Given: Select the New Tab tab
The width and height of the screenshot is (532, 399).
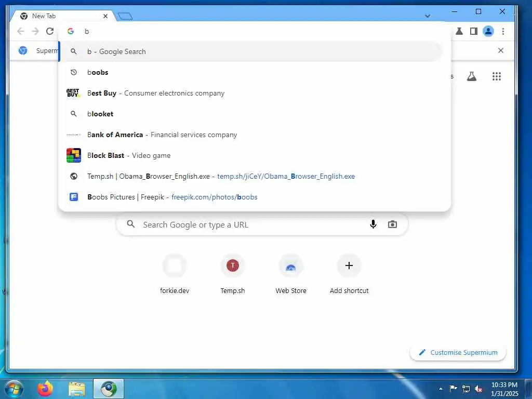Looking at the screenshot, I should tap(63, 16).
